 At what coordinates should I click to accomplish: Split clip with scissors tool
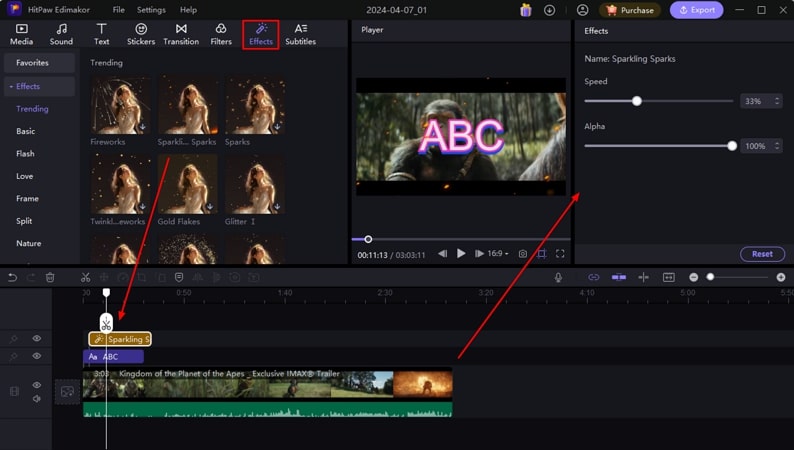pos(85,277)
